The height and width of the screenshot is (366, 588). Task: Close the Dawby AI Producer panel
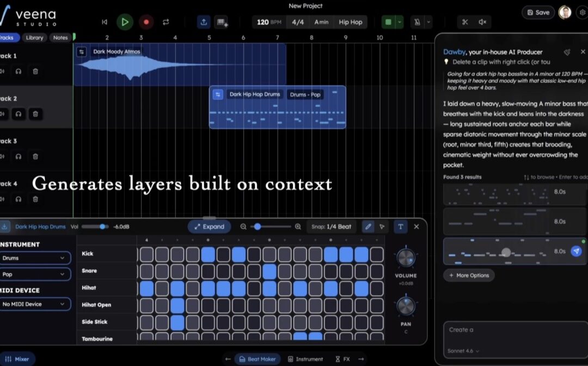(583, 52)
